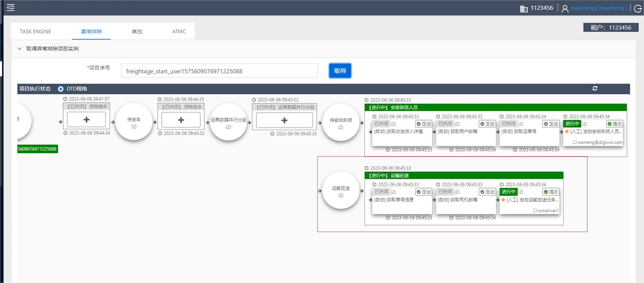Click the 【进行中】运输在途 header bar
644x283 pixels.
tap(464, 175)
